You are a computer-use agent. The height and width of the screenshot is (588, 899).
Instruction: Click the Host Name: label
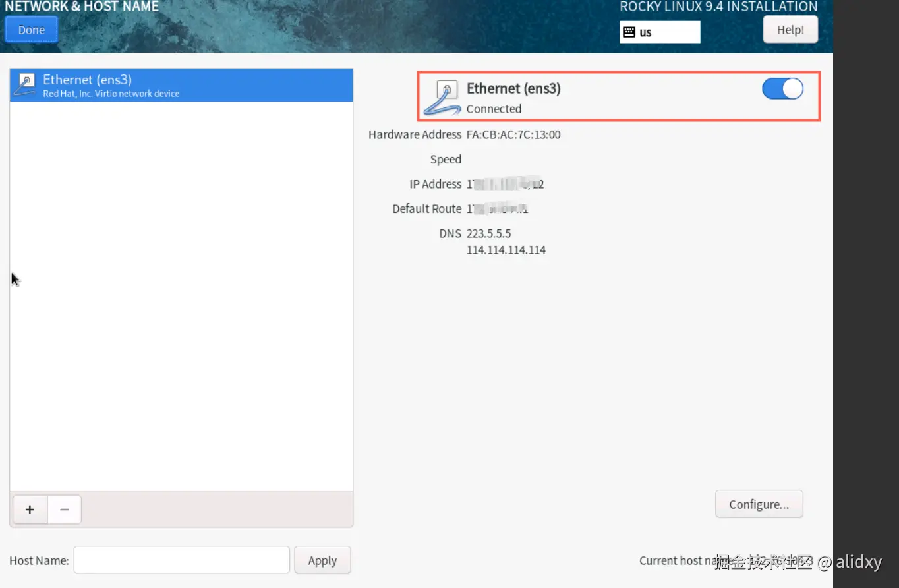39,560
